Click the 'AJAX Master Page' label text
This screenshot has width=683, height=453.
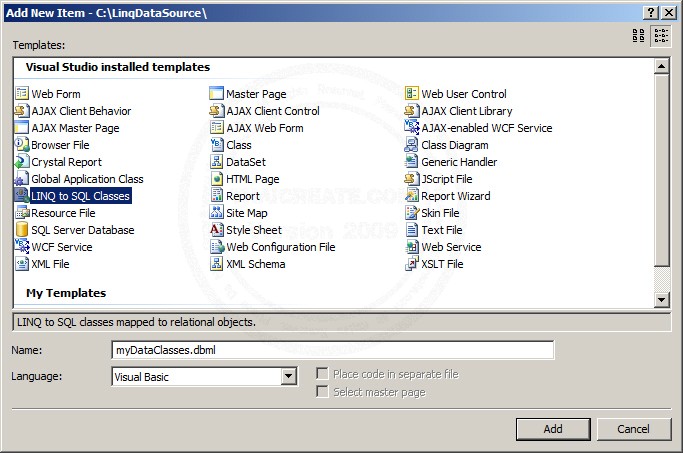[x=75, y=128]
